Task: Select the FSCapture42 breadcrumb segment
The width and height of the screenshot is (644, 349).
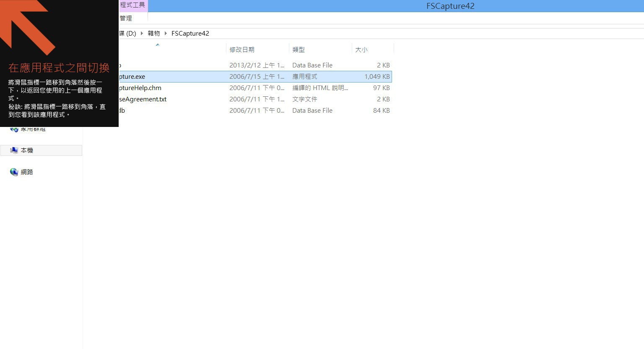Action: (190, 34)
